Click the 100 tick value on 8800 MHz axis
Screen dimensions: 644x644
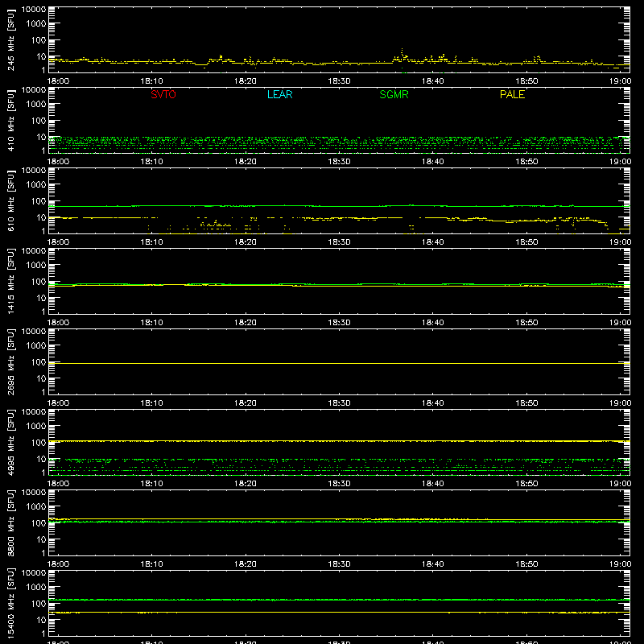(x=39, y=523)
